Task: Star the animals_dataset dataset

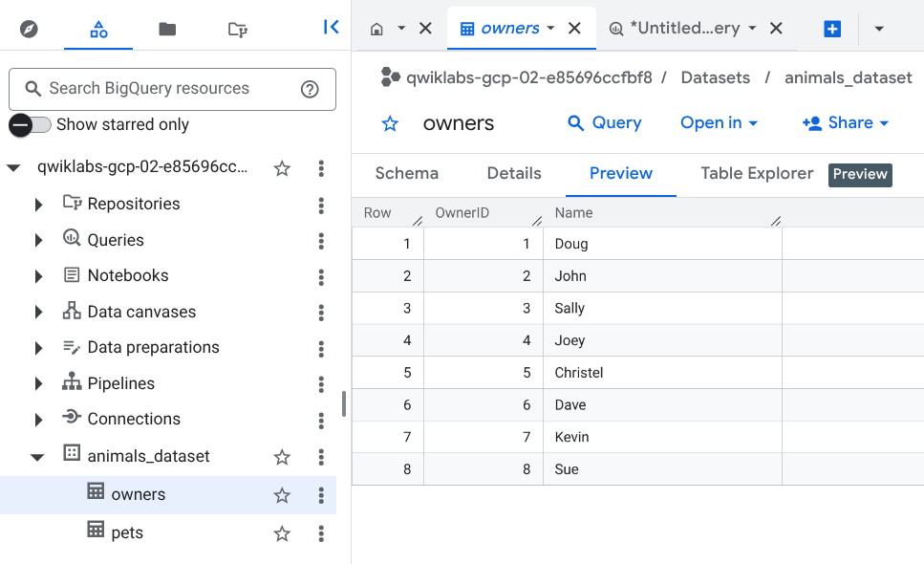Action: [282, 457]
